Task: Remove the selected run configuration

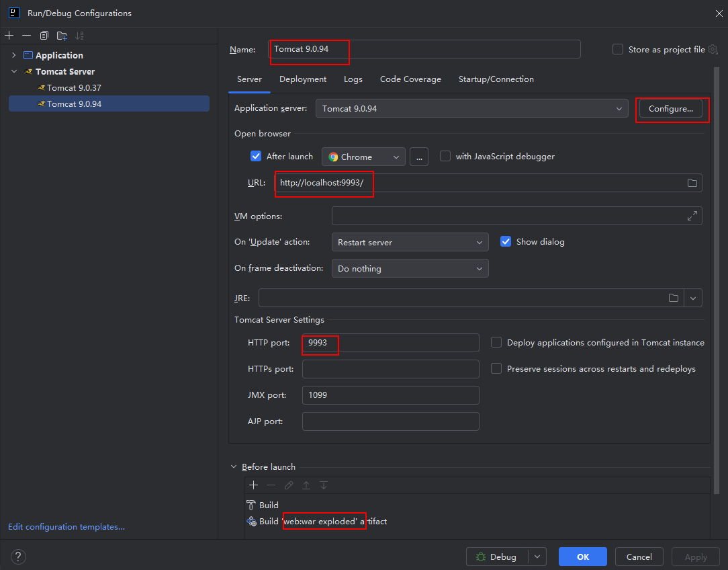Action: (26, 36)
